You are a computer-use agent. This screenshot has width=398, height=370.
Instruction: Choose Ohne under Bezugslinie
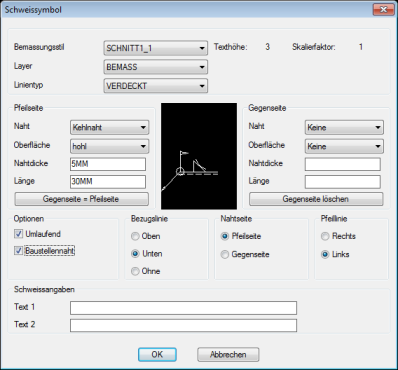tap(135, 271)
